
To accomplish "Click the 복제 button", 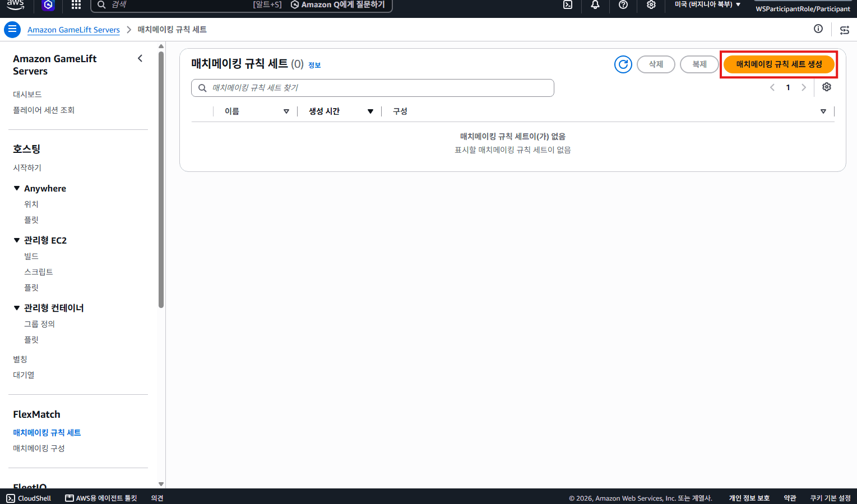I will [x=700, y=64].
